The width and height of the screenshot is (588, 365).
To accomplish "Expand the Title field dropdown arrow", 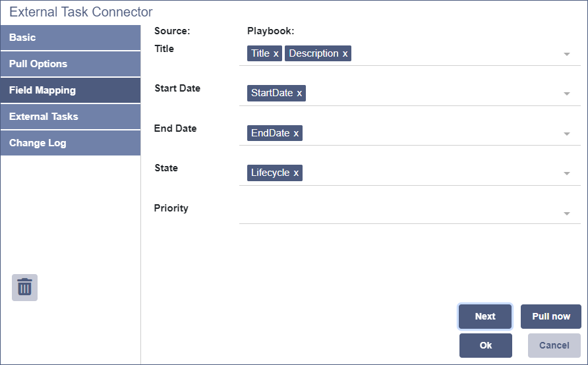I will tap(567, 54).
